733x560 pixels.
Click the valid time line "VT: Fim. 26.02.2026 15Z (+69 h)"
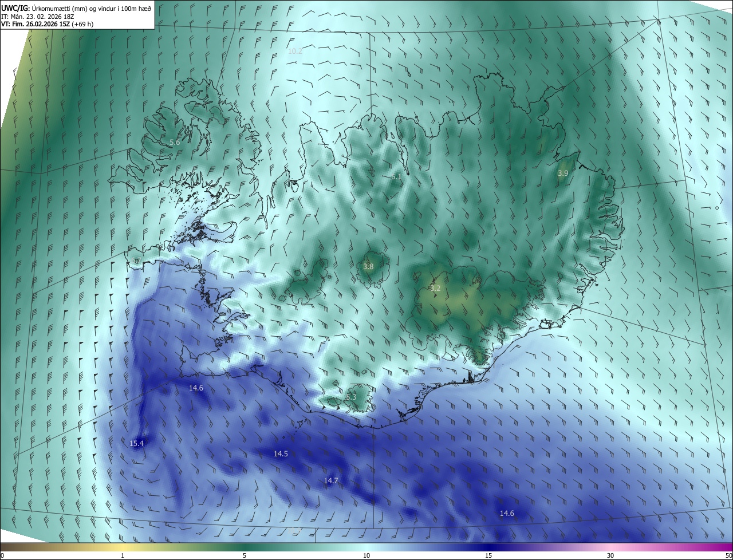pyautogui.click(x=48, y=23)
